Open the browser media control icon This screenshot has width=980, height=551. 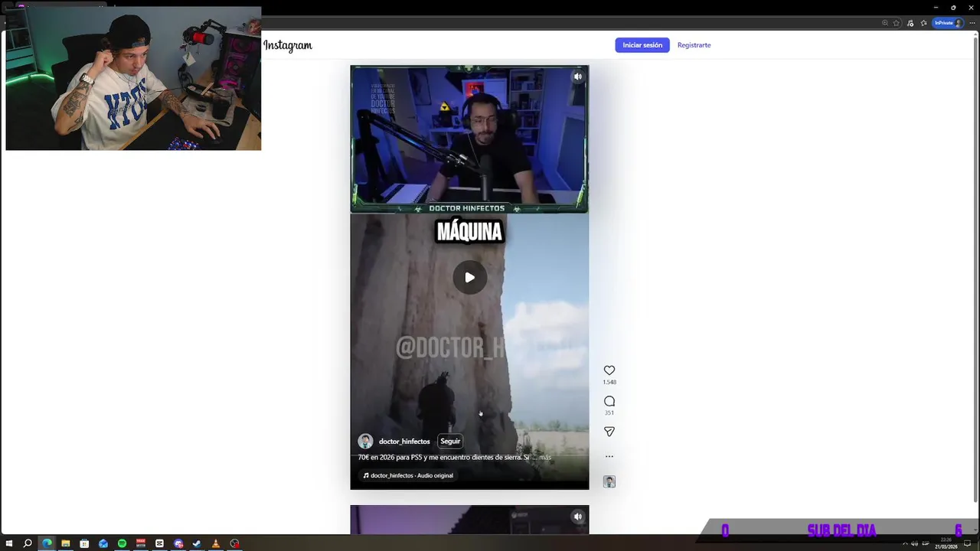tap(910, 23)
